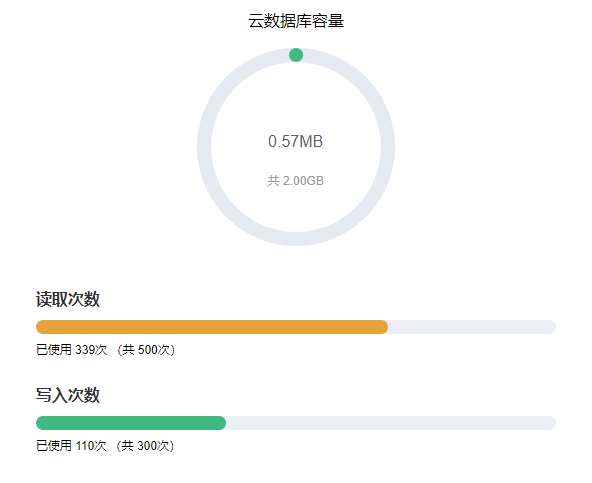This screenshot has height=483, width=592.
Task: Click the left side of capacity ring
Action: click(x=204, y=147)
